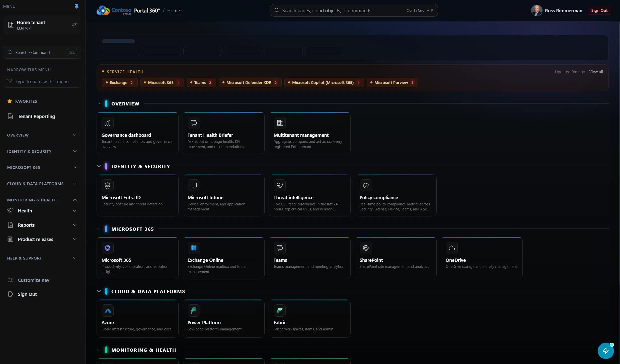
Task: Open the lightning assistant floating button
Action: pos(606,351)
